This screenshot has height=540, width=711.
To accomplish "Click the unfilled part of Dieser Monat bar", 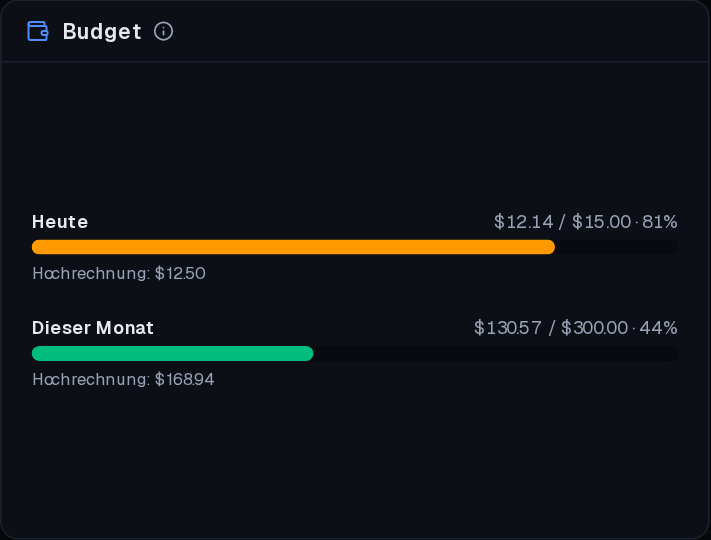I will (496, 353).
